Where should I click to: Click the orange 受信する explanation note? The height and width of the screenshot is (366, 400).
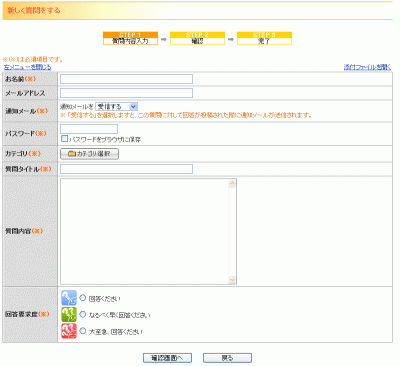point(186,115)
